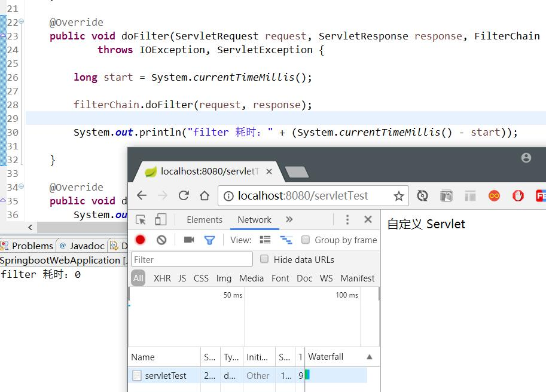Stop network recording with red button
The height and width of the screenshot is (392, 546).
pyautogui.click(x=141, y=240)
